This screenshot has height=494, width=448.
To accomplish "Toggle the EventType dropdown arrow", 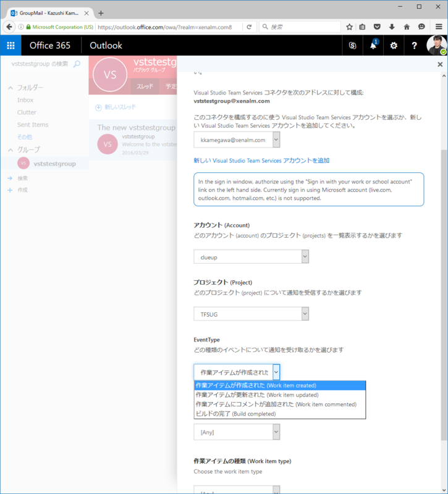I will [x=276, y=372].
